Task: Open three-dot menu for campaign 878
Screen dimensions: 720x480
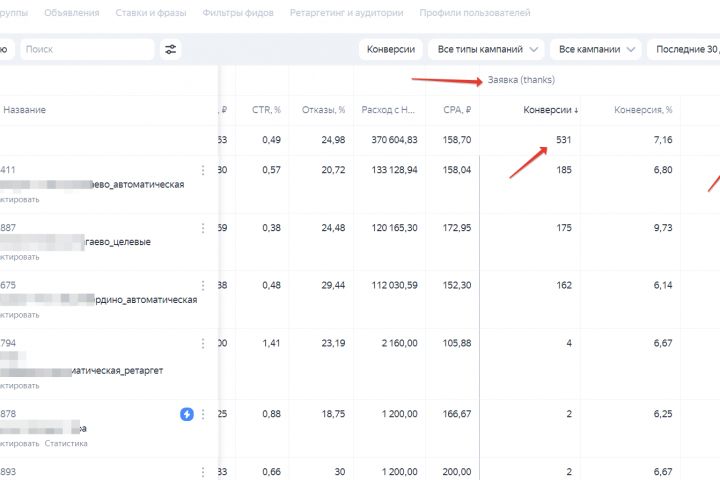Action: [x=203, y=414]
